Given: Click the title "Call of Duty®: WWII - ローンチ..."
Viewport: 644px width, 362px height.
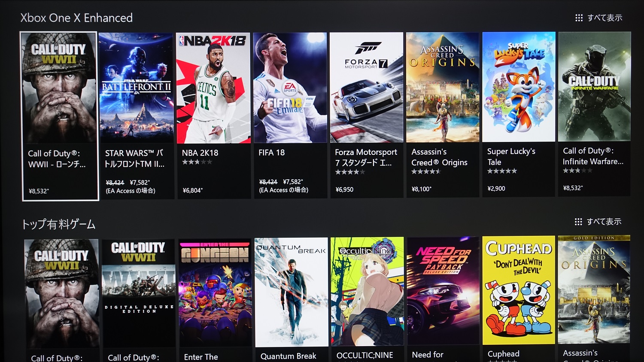Looking at the screenshot, I should [x=57, y=159].
